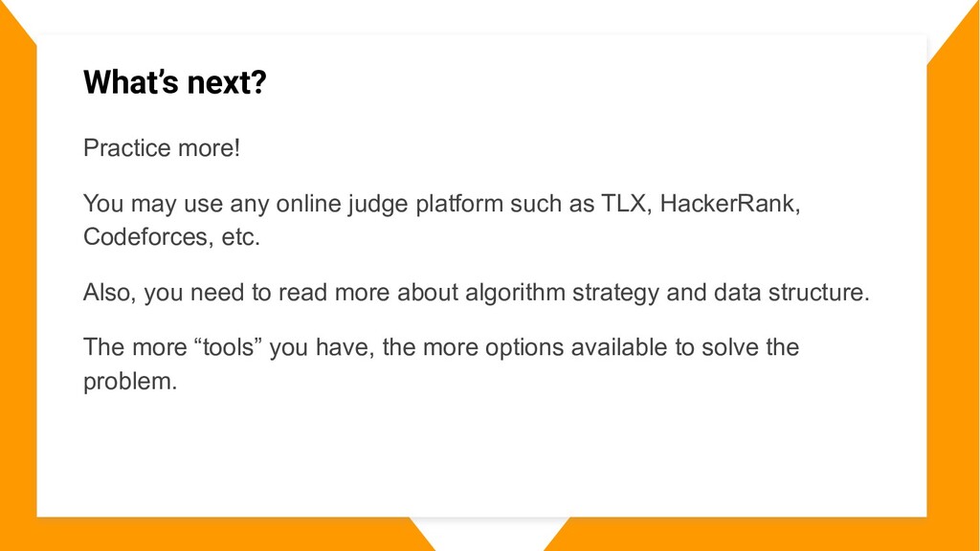Image resolution: width=980 pixels, height=551 pixels.
Task: Click the word "etc." after Codeforces
Action: 240,237
